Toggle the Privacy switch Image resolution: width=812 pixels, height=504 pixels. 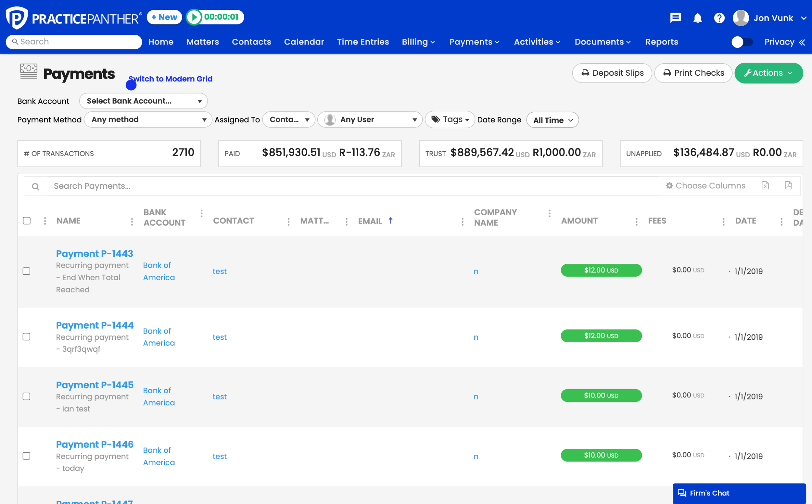click(x=742, y=42)
